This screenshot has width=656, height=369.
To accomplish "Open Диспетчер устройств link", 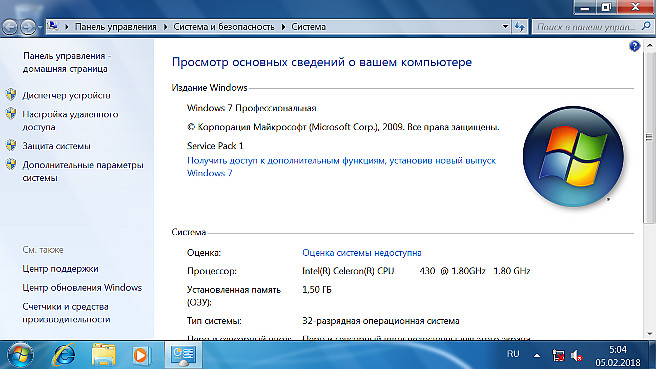I will point(67,95).
